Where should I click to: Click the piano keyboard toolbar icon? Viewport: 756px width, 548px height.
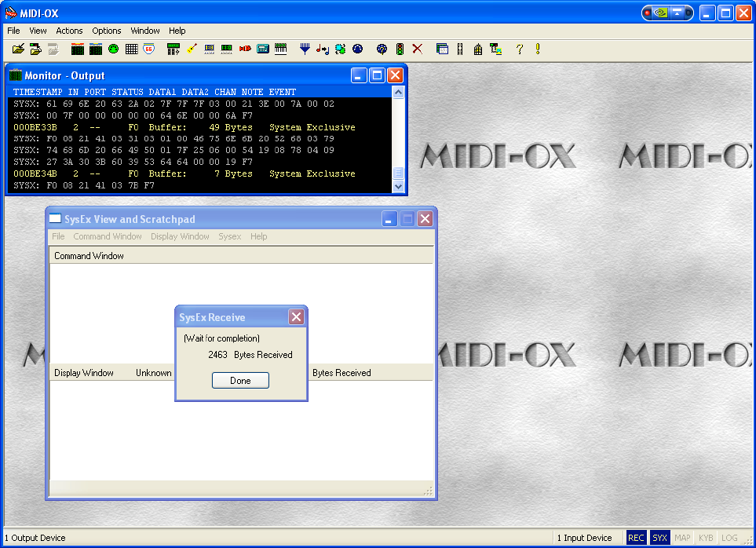click(x=280, y=49)
